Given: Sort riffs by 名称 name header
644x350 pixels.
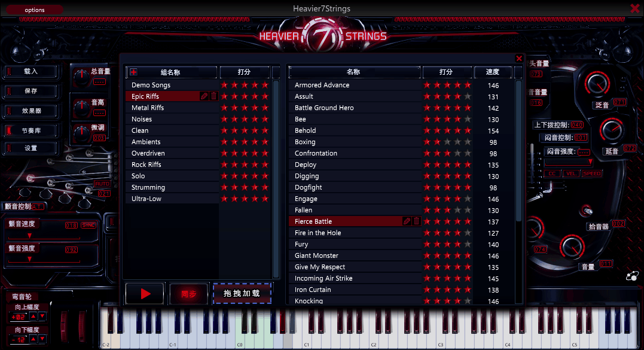Looking at the screenshot, I should point(355,72).
